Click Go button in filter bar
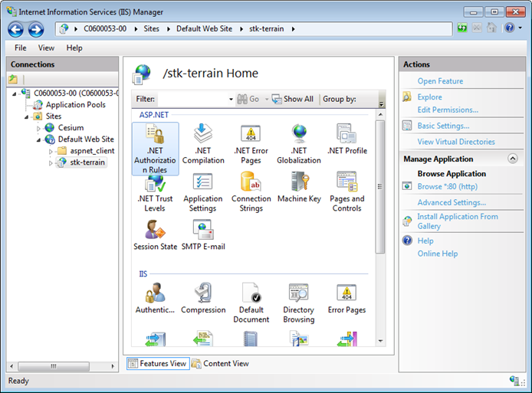Image resolution: width=532 pixels, height=393 pixels. (x=248, y=99)
